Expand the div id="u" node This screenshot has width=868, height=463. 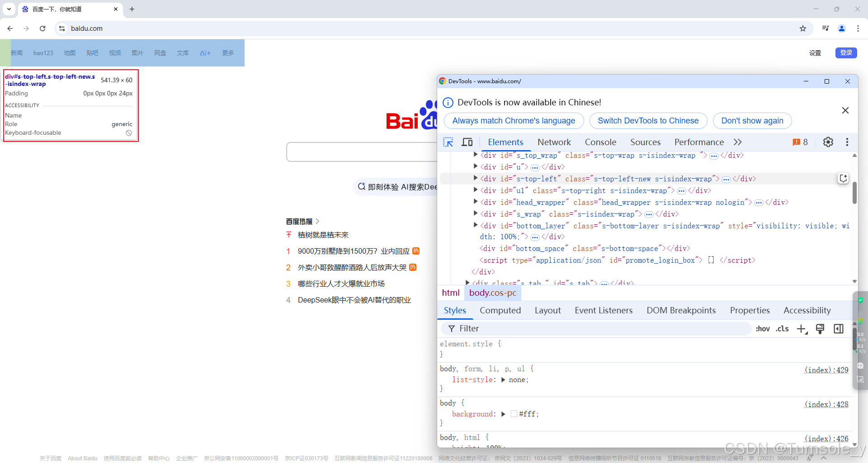[476, 166]
